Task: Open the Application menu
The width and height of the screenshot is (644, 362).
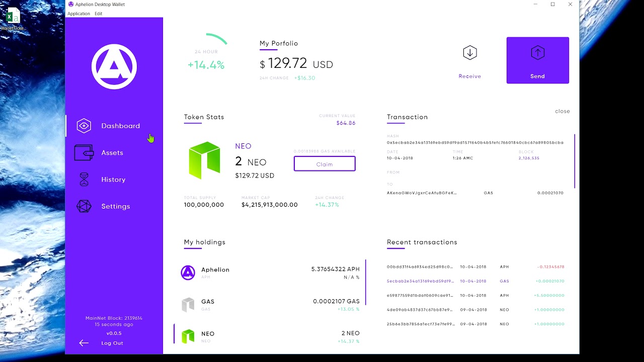Action: click(x=78, y=14)
